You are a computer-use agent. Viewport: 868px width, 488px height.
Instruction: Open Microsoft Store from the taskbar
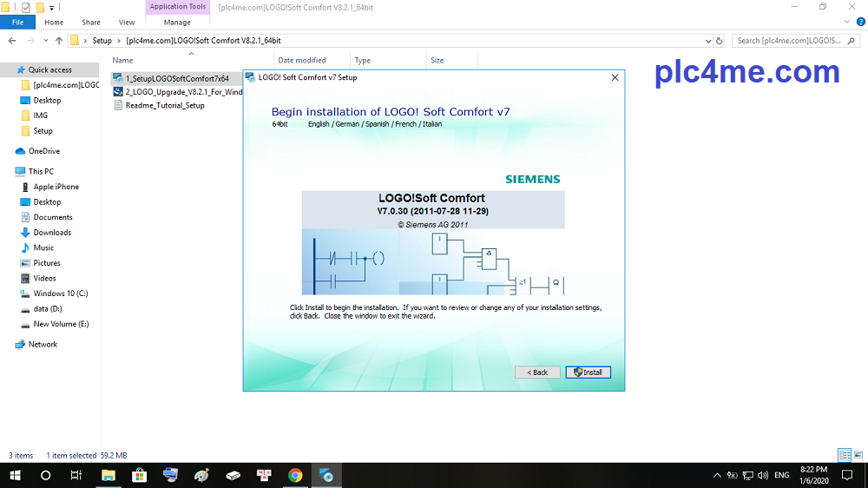tap(139, 476)
